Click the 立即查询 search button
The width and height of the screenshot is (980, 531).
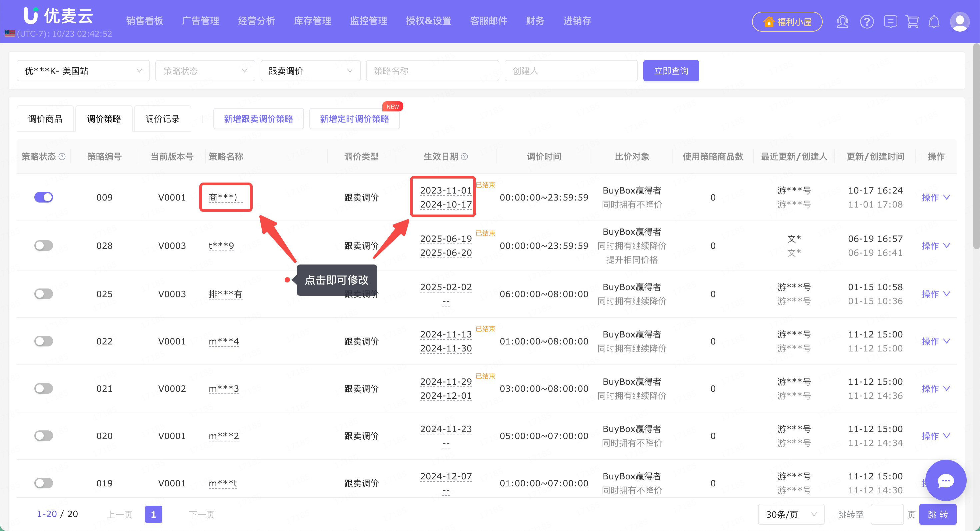point(671,71)
